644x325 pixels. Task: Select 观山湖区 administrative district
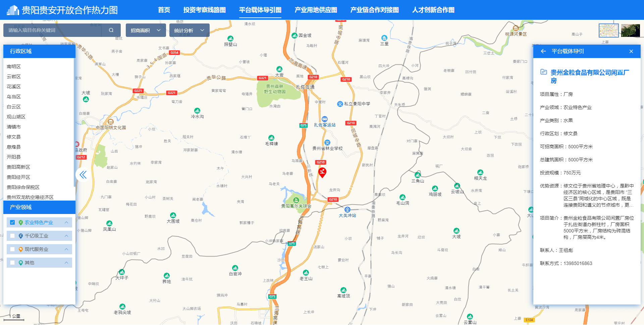coord(16,117)
